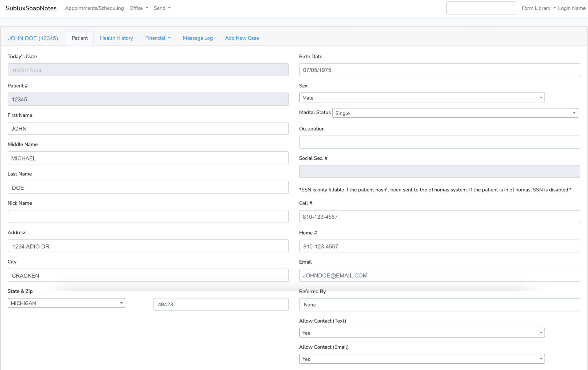Click the SSN eThomas notice text

pos(435,190)
